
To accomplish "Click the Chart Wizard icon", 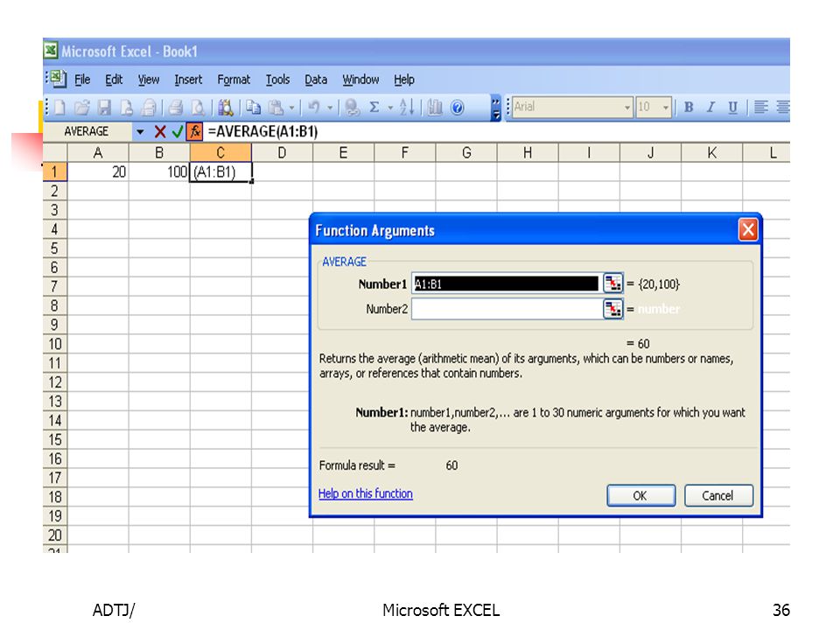I will click(x=435, y=108).
